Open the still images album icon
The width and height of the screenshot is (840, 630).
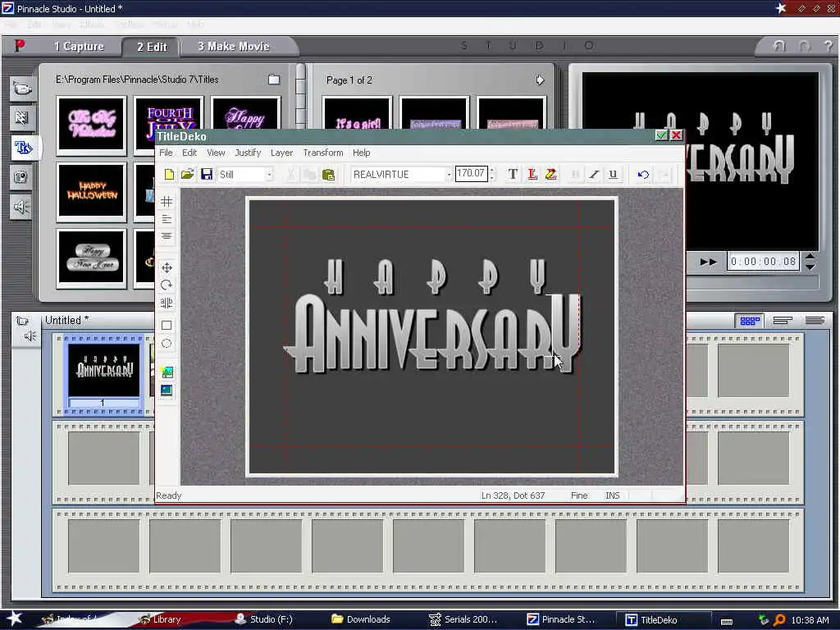tap(22, 177)
